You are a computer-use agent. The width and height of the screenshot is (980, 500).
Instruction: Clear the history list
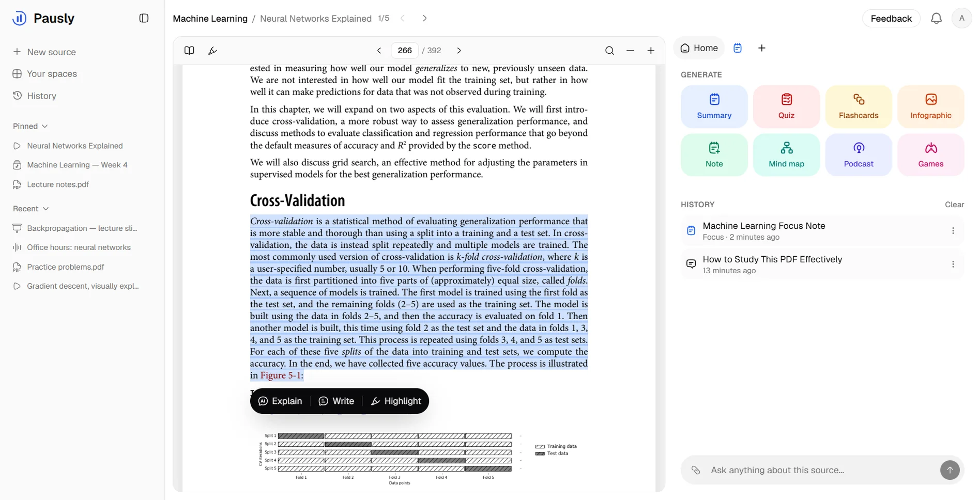pos(954,205)
